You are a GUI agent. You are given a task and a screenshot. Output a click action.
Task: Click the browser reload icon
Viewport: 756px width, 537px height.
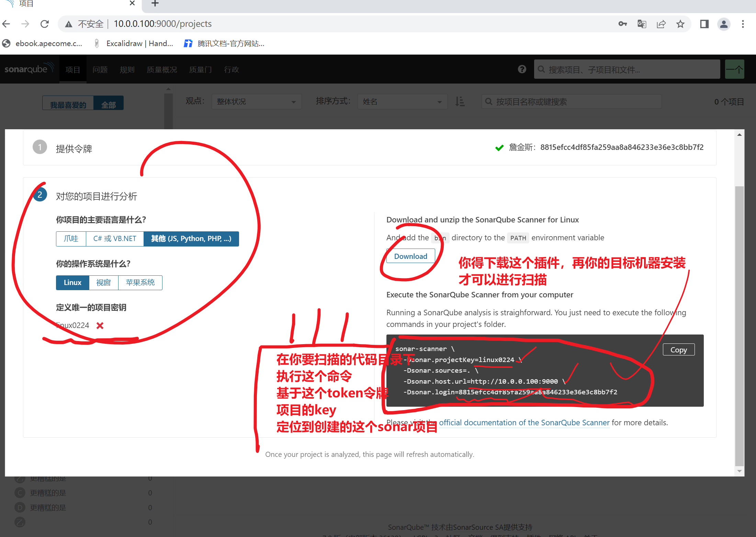pyautogui.click(x=45, y=24)
